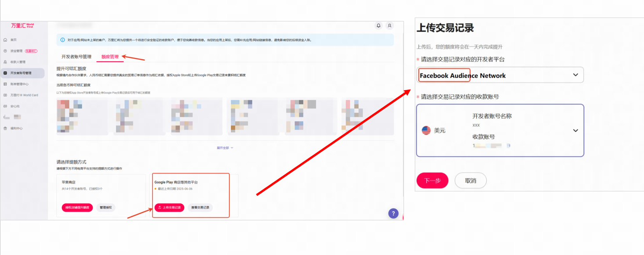The height and width of the screenshot is (255, 644).
Task: Open the Facebook Audience Network platform dropdown
Action: click(500, 75)
